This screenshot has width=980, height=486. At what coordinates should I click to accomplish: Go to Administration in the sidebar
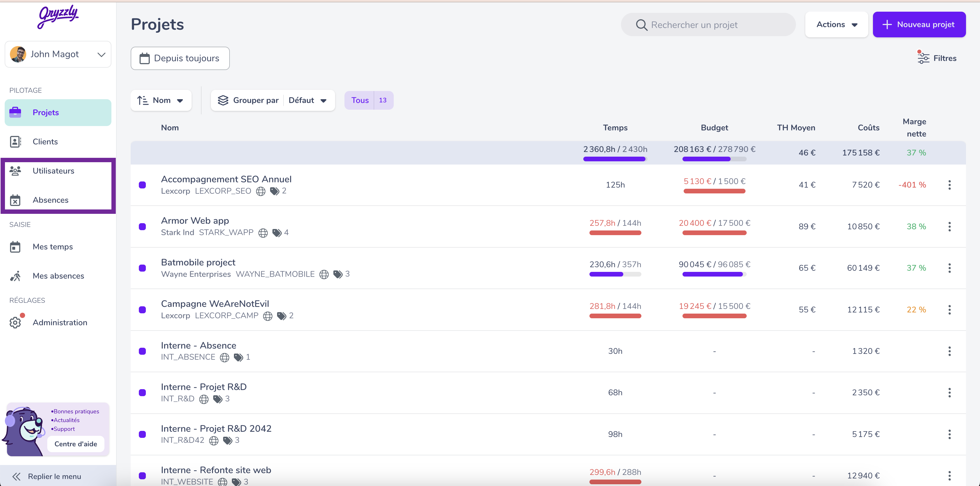tap(58, 322)
